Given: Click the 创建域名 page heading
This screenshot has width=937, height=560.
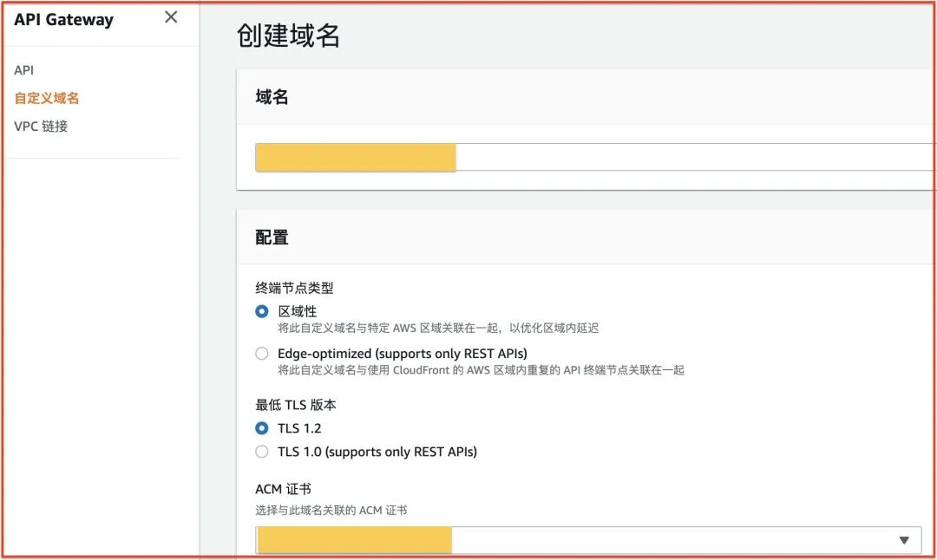Looking at the screenshot, I should [x=288, y=36].
